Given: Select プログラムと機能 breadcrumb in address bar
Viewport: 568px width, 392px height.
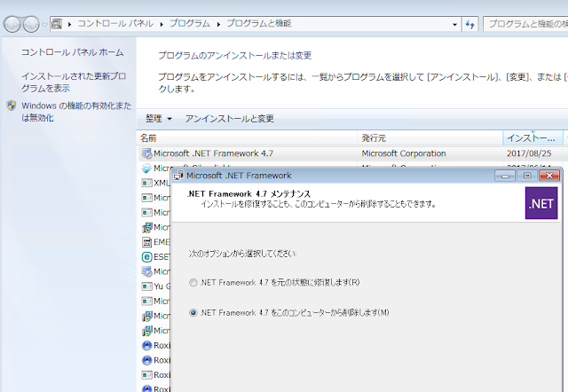Looking at the screenshot, I should point(258,24).
